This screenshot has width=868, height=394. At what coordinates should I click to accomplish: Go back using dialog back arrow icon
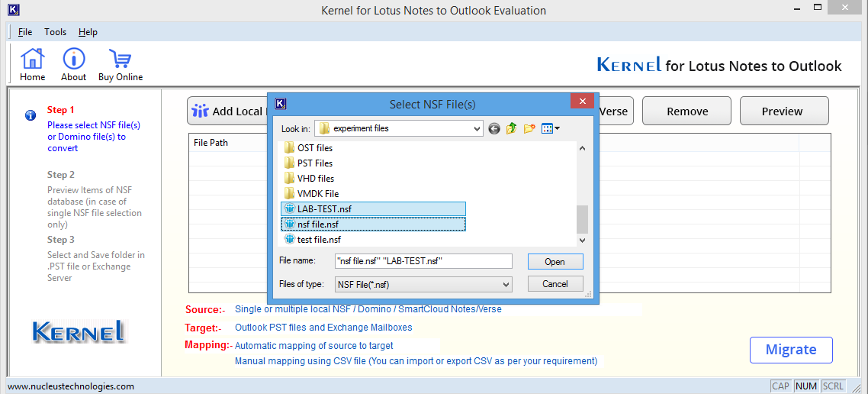(494, 128)
